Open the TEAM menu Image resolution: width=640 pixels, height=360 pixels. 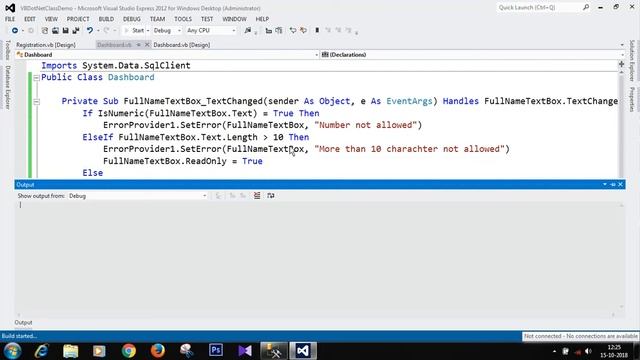[157, 19]
